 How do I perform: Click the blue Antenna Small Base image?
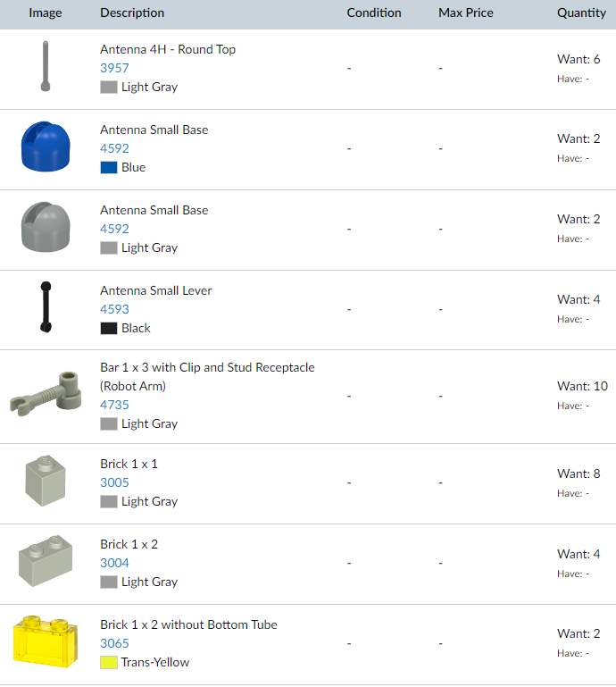(x=44, y=147)
